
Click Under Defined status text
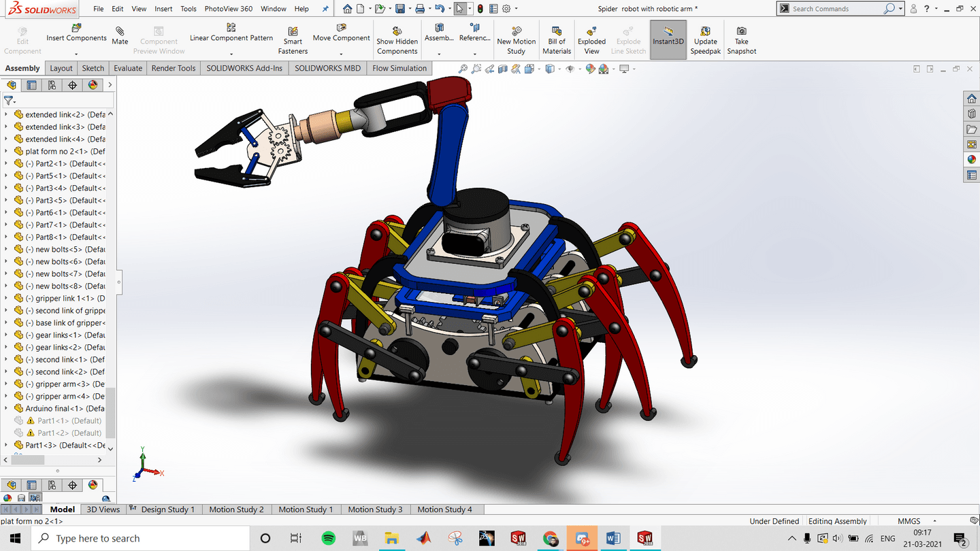(x=774, y=521)
